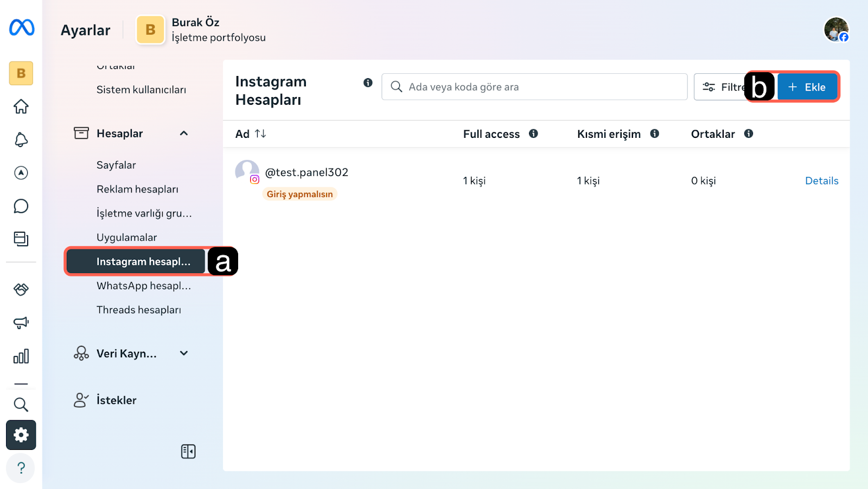Open Details link for @test.panel302
This screenshot has height=489, width=868.
click(x=821, y=181)
